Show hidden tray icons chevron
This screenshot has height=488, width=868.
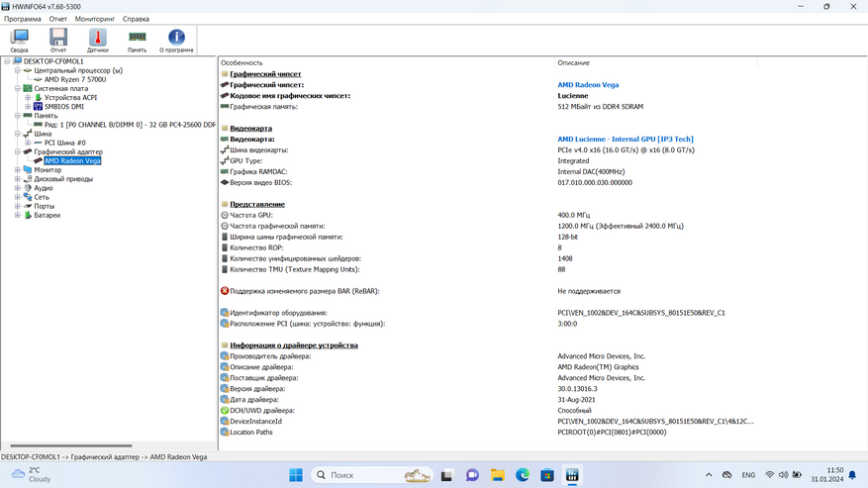(x=709, y=475)
